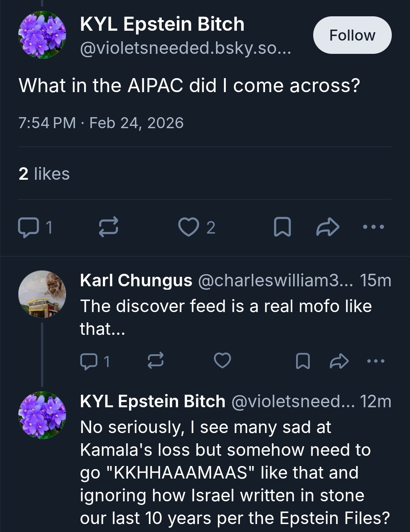The image size is (410, 532).
Task: Open the Karl Chungus display name
Action: point(136,281)
